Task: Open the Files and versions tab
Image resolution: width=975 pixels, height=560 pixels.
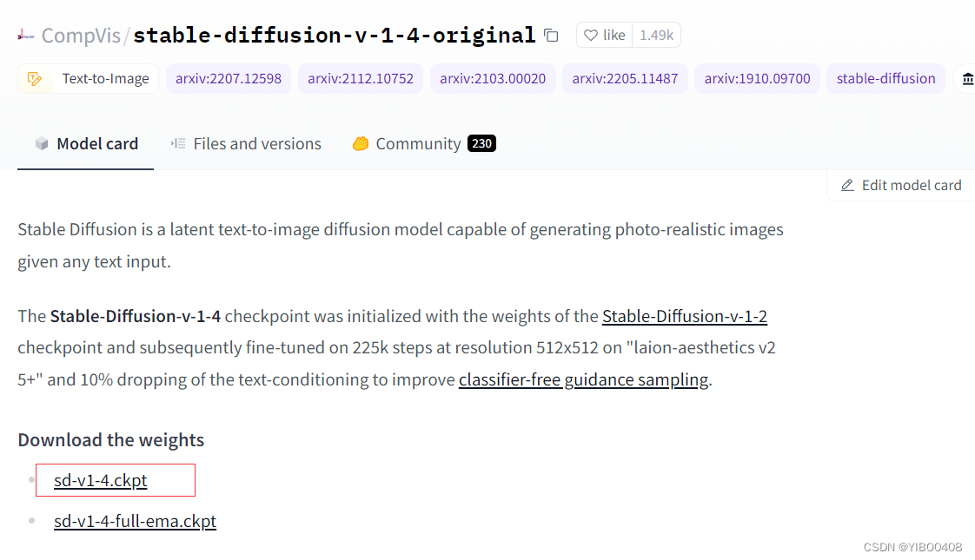Action: (x=257, y=144)
